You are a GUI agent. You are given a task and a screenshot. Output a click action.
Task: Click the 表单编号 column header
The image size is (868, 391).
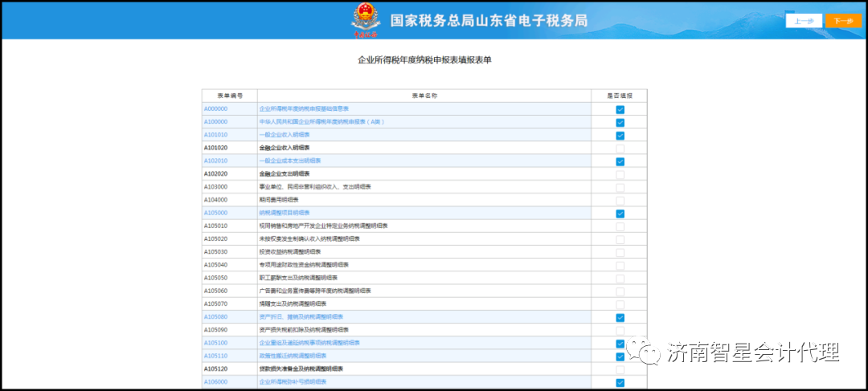(x=229, y=96)
